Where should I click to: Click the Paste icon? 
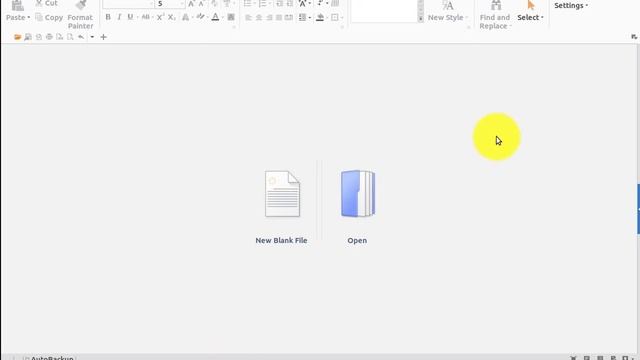(x=18, y=5)
